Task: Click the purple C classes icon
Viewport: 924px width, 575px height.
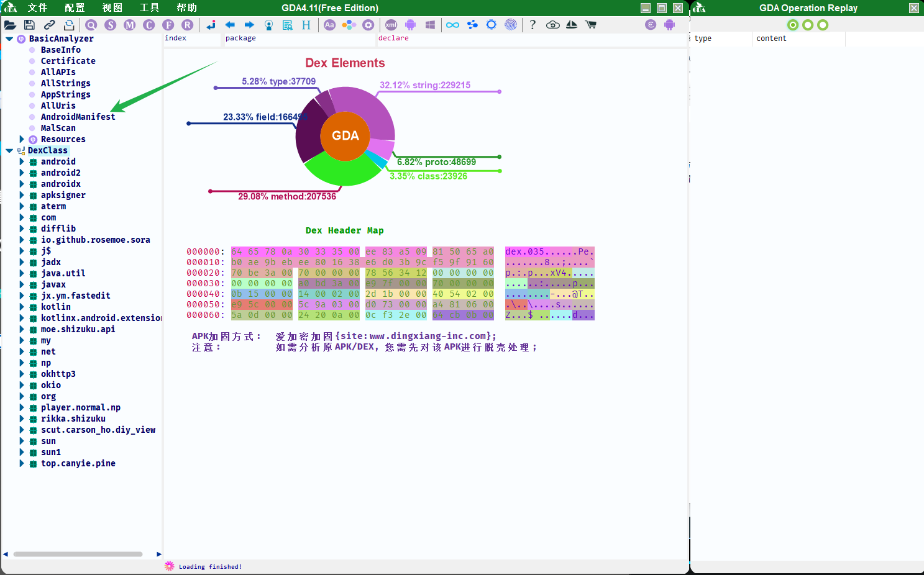Action: [x=149, y=25]
